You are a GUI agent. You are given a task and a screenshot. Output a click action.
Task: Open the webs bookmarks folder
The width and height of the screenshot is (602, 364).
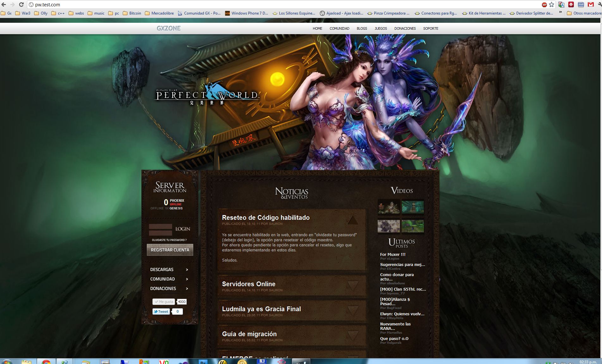click(x=76, y=13)
